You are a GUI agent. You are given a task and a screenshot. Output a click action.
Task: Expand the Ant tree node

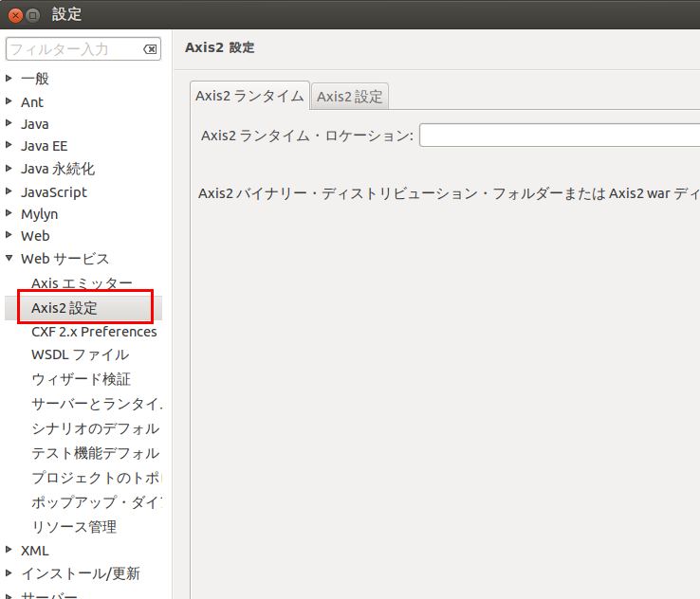click(x=9, y=101)
